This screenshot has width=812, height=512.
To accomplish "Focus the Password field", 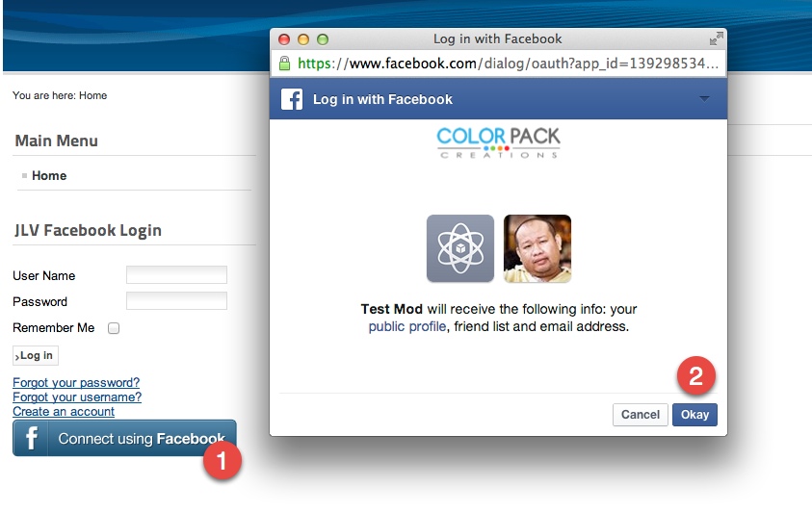I will click(x=176, y=300).
